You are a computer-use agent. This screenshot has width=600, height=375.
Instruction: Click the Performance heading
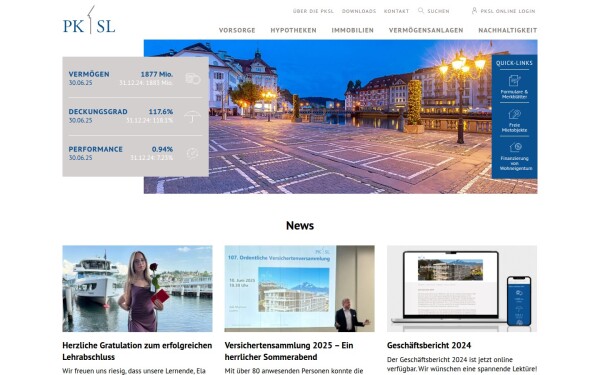tap(96, 149)
